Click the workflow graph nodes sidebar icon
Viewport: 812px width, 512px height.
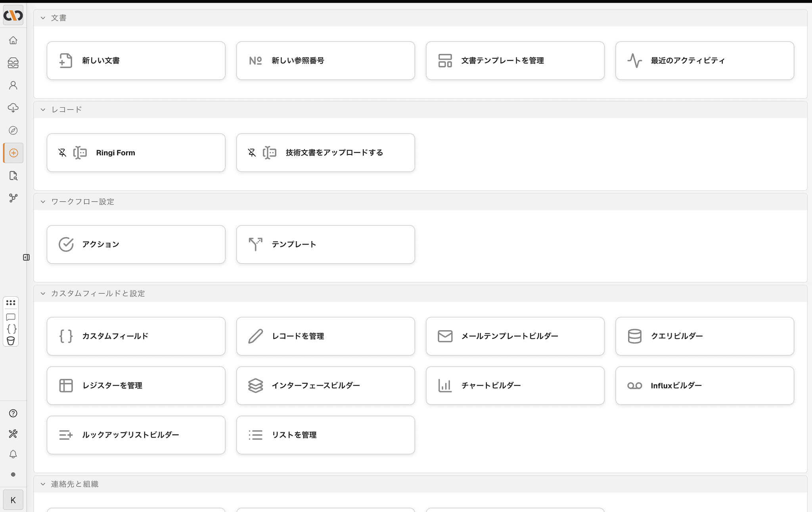[13, 198]
